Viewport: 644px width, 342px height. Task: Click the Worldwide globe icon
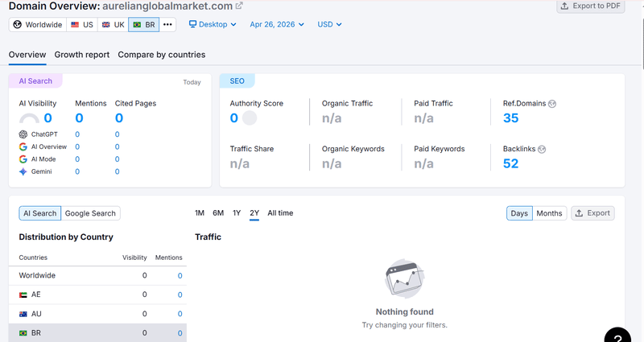coord(17,25)
